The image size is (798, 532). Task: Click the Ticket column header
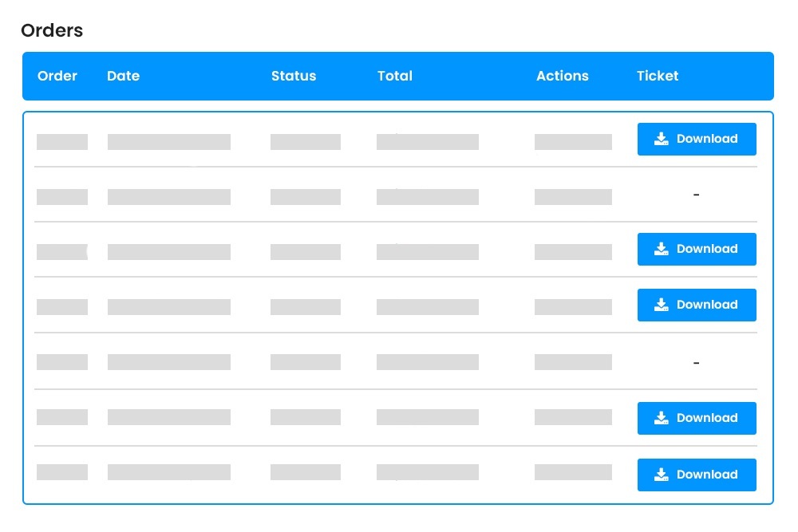658,77
